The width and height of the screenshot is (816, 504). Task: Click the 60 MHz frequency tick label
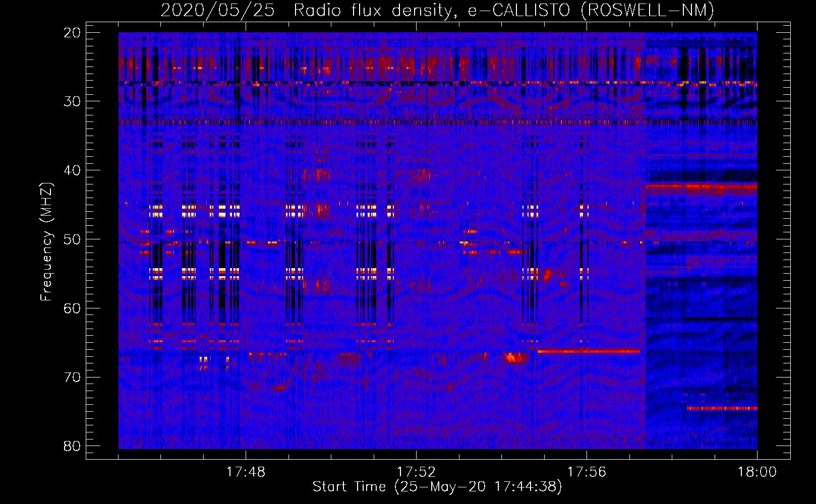[x=73, y=308]
